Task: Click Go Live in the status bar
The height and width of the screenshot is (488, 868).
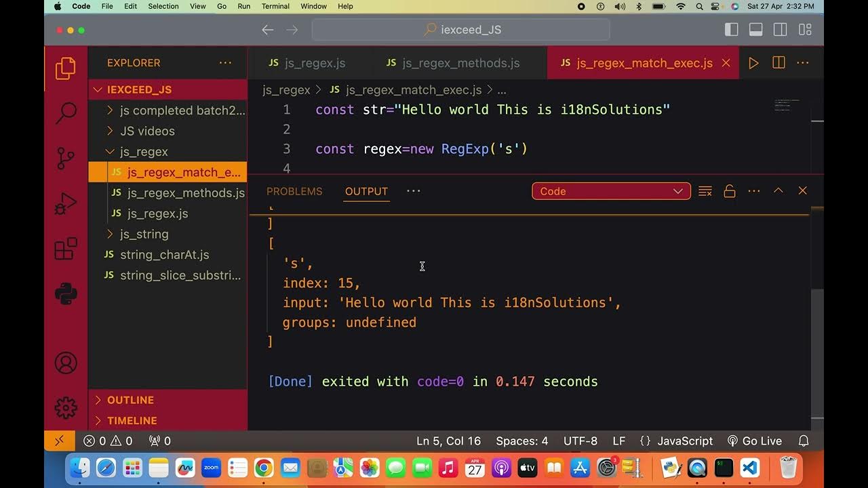Action: 754,441
